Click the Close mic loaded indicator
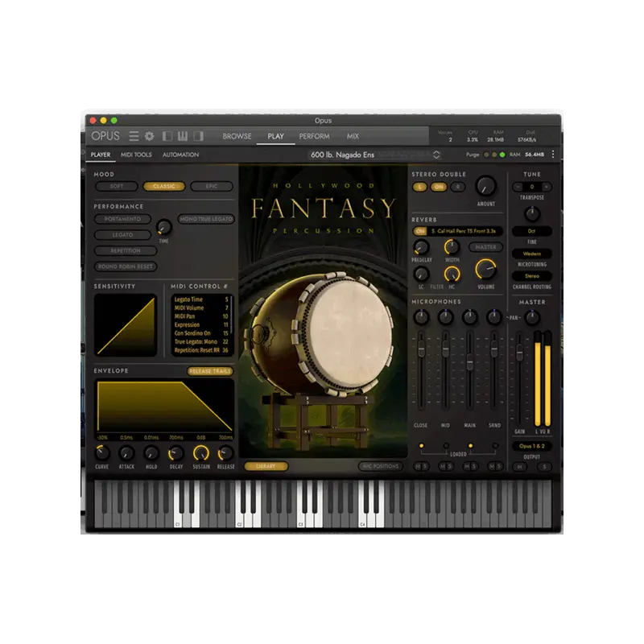644x644 pixels. click(x=421, y=446)
